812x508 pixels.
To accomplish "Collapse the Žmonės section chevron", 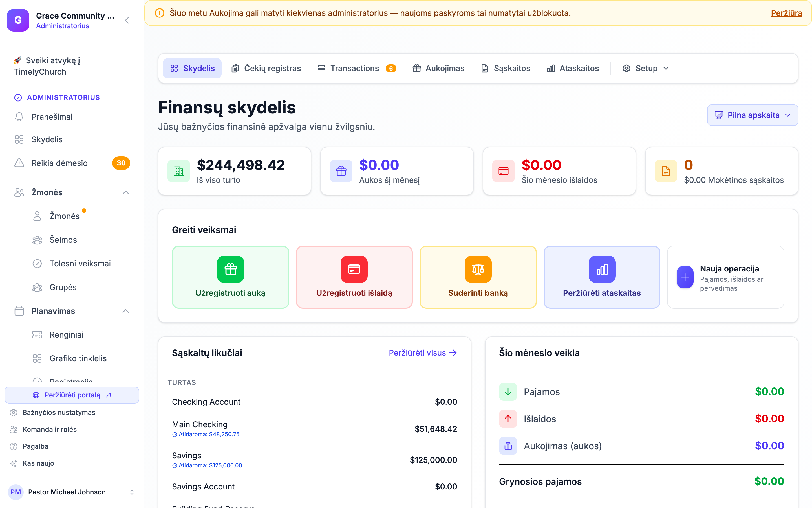I will point(126,192).
